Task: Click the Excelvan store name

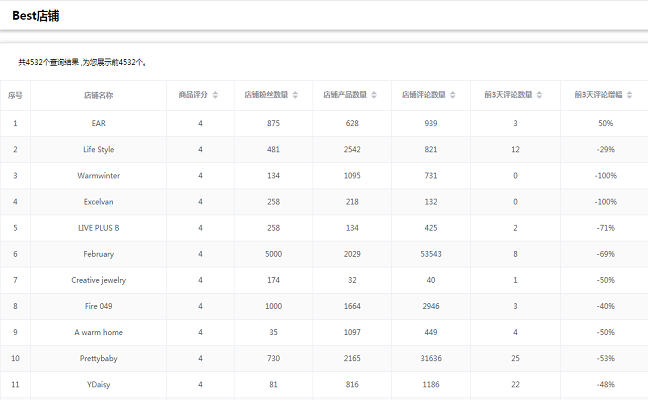Action: tap(98, 201)
